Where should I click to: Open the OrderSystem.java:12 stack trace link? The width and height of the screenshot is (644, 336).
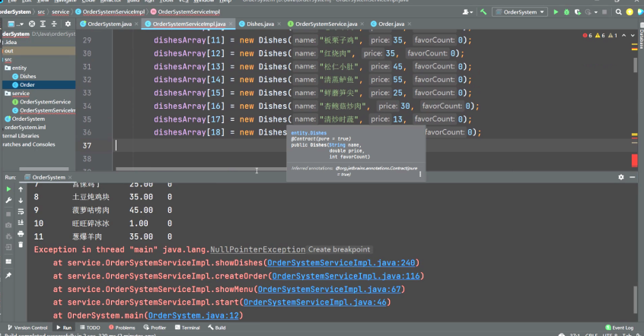[194, 315]
